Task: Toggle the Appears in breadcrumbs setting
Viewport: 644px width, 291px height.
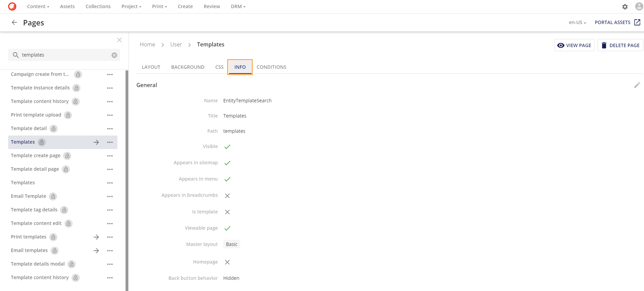Action: pos(227,196)
